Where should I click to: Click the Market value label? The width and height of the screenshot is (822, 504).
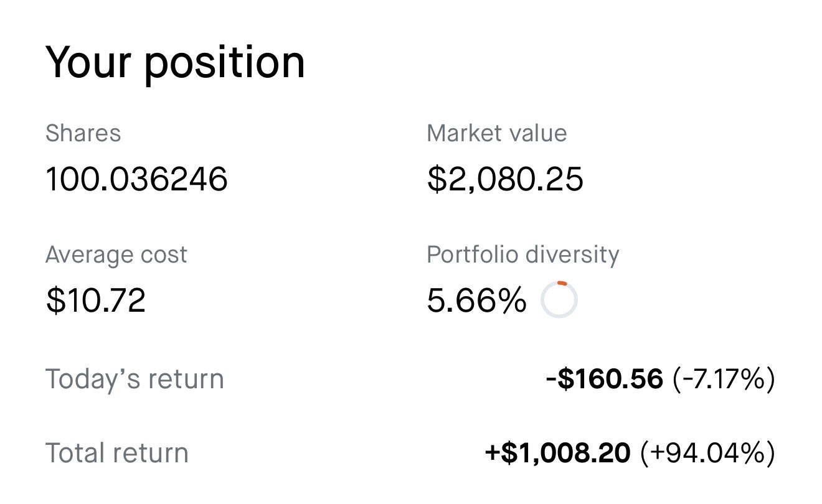[x=496, y=133]
